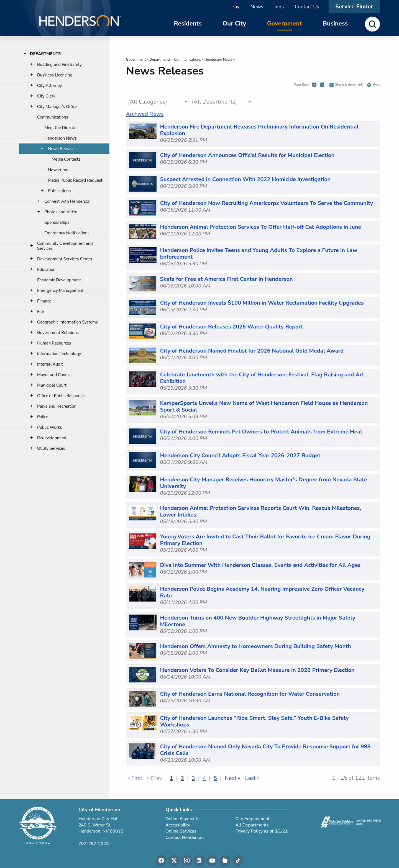399x868 pixels.
Task: Open thumbnail for Half-off Cat Adoptions article
Action: tap(142, 232)
